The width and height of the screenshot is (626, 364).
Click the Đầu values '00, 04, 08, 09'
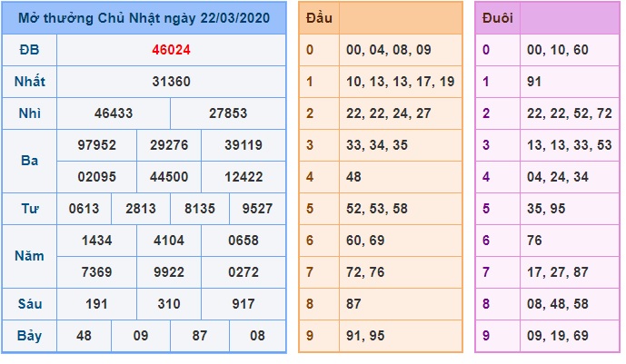coord(389,50)
